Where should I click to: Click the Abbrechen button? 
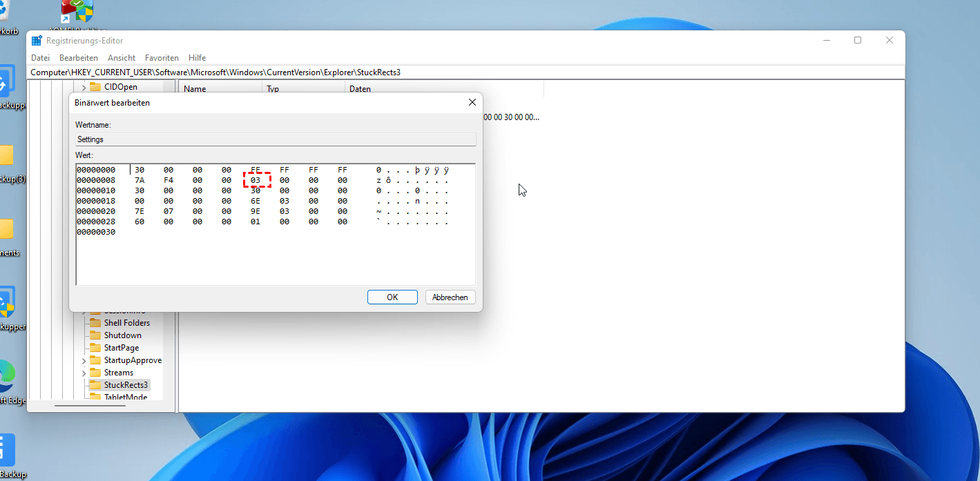pos(450,297)
